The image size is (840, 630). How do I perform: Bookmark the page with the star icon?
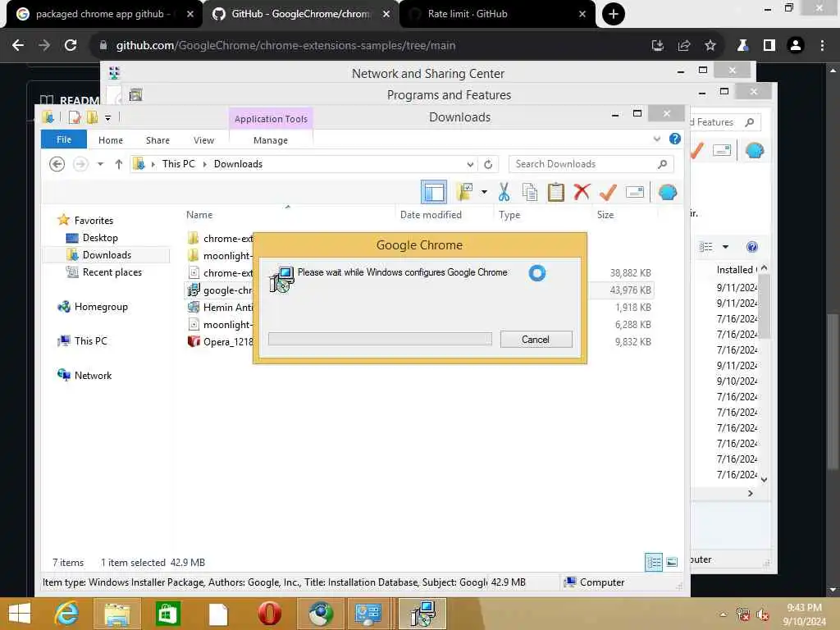click(710, 45)
